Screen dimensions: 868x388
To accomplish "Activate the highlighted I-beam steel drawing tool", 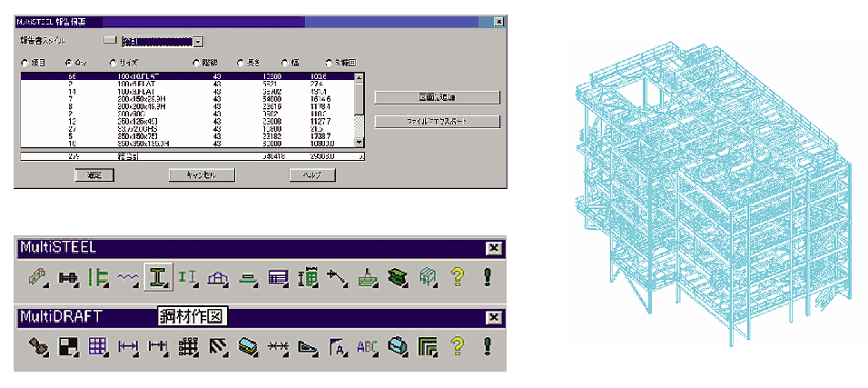I will coord(158,276).
